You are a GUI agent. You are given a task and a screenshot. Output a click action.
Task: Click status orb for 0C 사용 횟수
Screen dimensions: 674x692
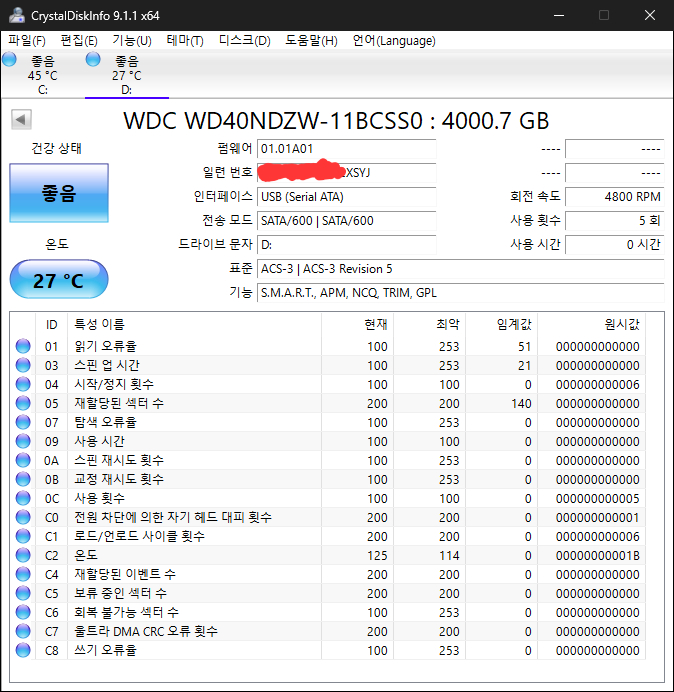point(23,498)
